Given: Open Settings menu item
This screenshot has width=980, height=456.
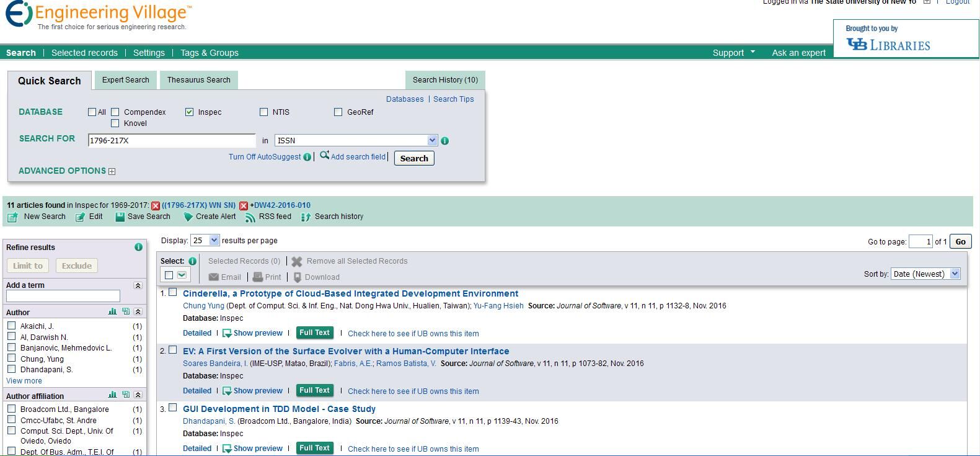Looking at the screenshot, I should pos(149,53).
